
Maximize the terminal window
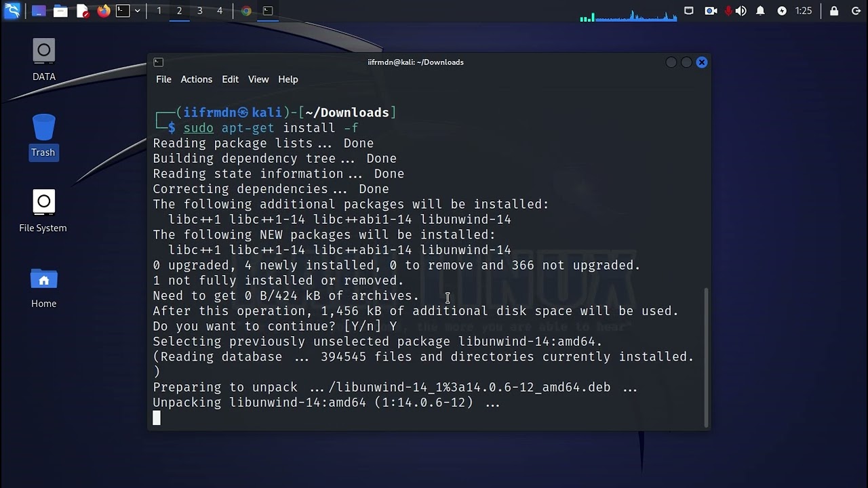[686, 62]
